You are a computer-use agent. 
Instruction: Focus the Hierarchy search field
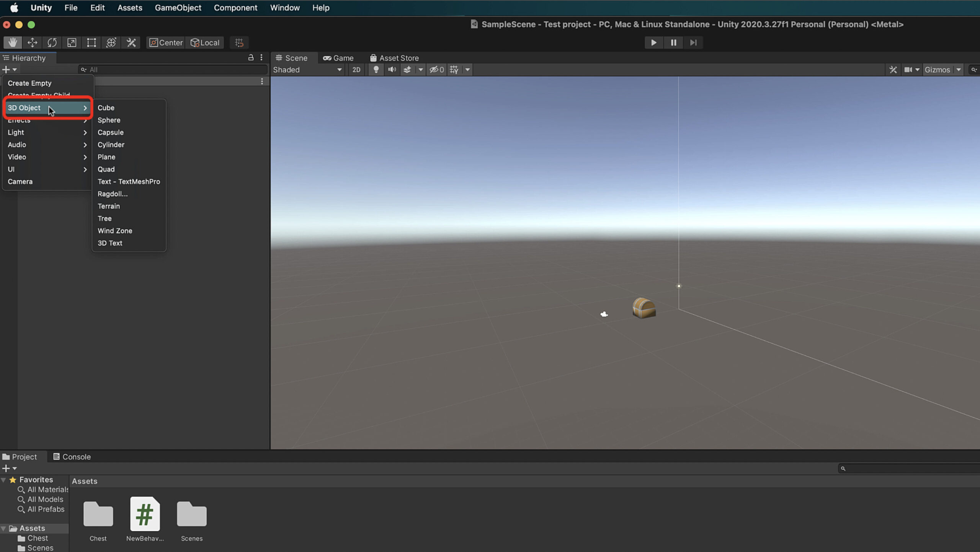click(173, 70)
